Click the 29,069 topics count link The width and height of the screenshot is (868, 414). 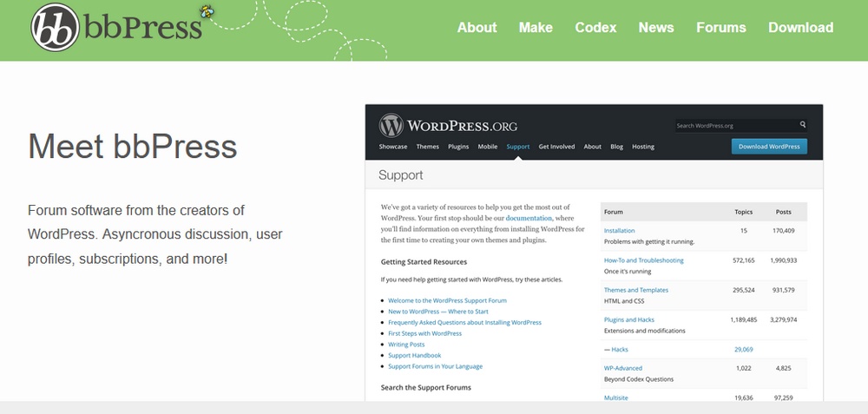tap(744, 349)
